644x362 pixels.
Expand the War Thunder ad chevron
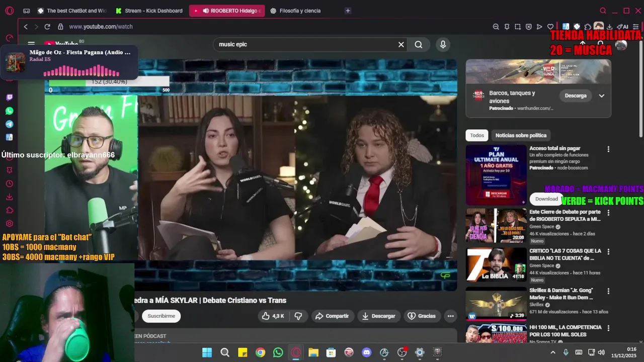(601, 96)
